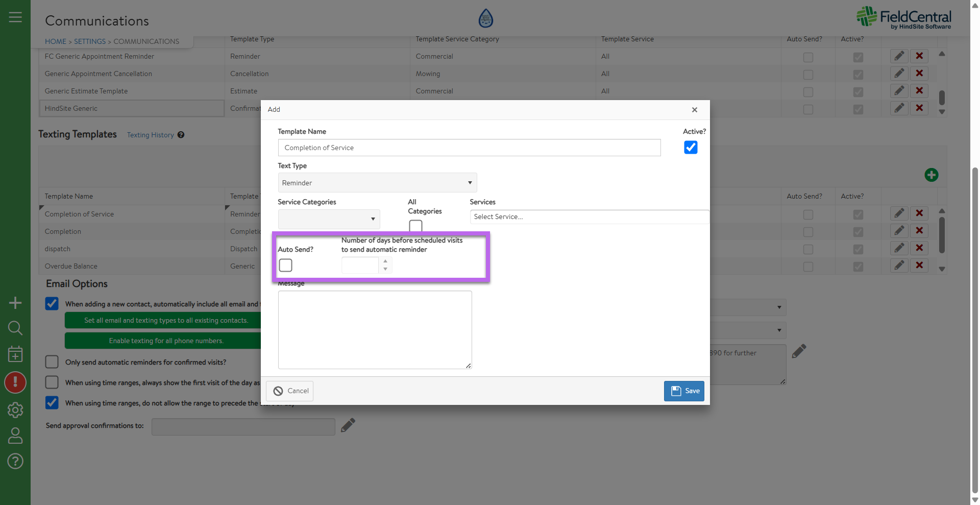Expand the Service Categories dropdown

[x=329, y=219]
